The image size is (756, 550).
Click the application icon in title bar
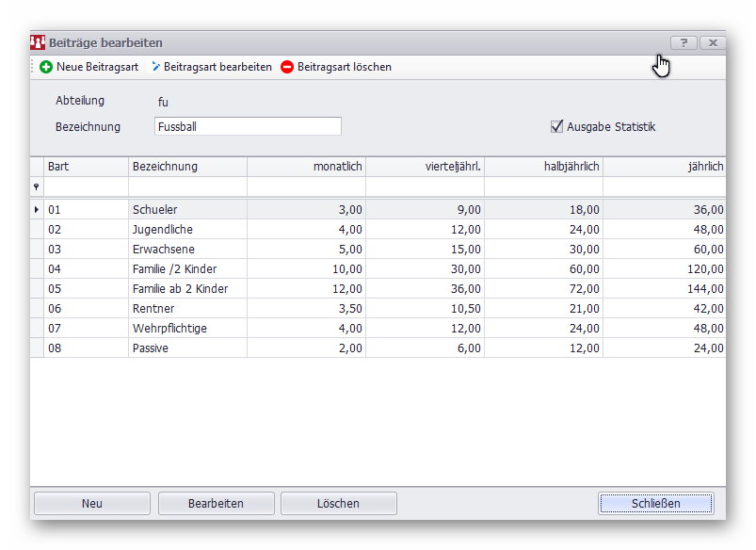39,42
